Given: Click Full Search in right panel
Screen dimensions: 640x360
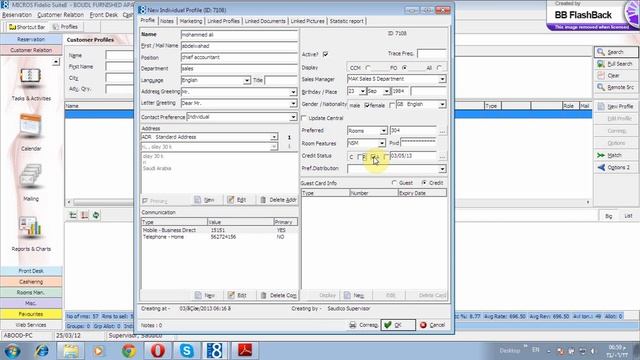Looking at the screenshot, I should coord(616,64).
